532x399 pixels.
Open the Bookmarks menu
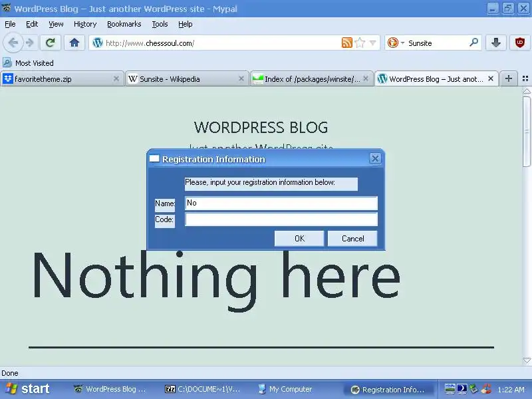pyautogui.click(x=124, y=24)
